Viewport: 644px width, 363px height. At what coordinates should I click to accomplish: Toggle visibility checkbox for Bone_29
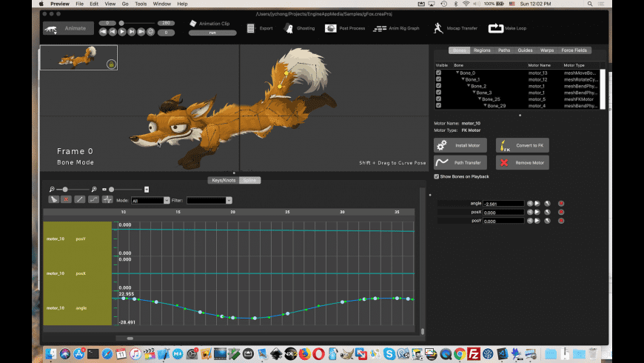[x=438, y=106]
